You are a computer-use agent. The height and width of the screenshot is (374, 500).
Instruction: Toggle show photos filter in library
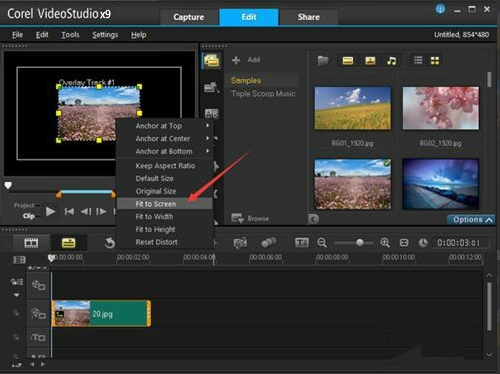370,61
